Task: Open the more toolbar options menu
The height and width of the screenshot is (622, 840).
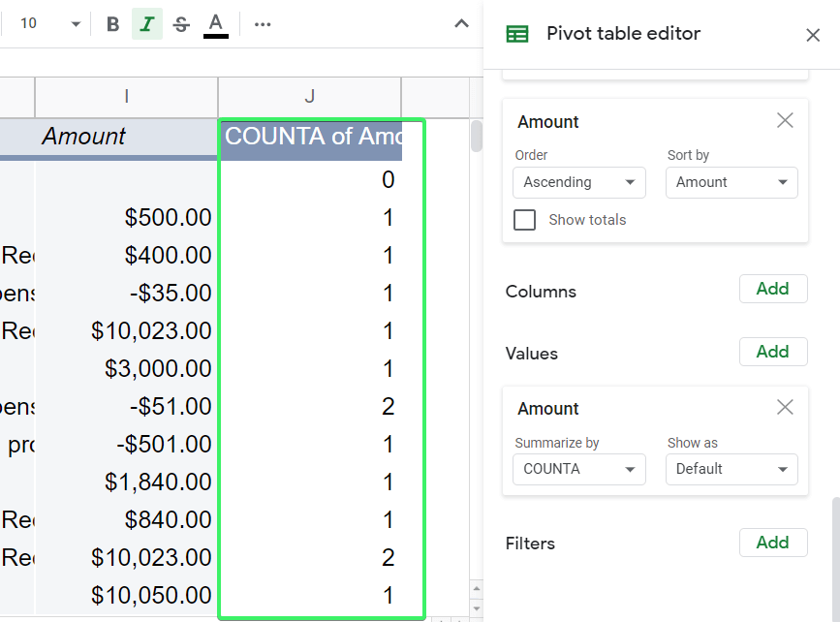Action: point(263,24)
